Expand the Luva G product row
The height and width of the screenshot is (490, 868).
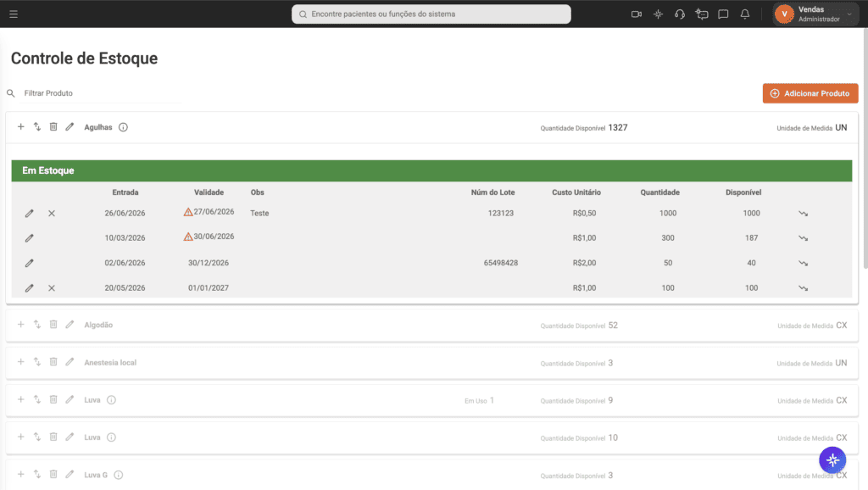pos(431,475)
